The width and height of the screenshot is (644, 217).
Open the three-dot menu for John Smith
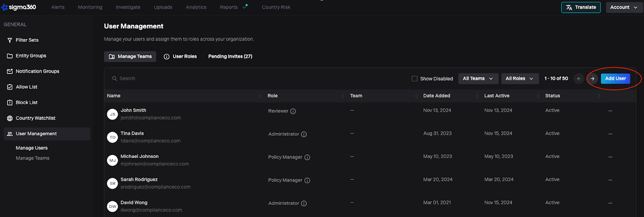point(610,111)
